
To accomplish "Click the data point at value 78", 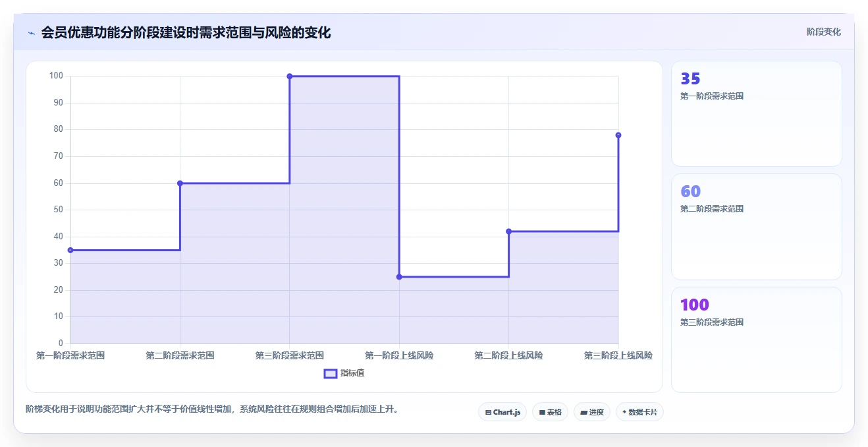I will (x=618, y=135).
